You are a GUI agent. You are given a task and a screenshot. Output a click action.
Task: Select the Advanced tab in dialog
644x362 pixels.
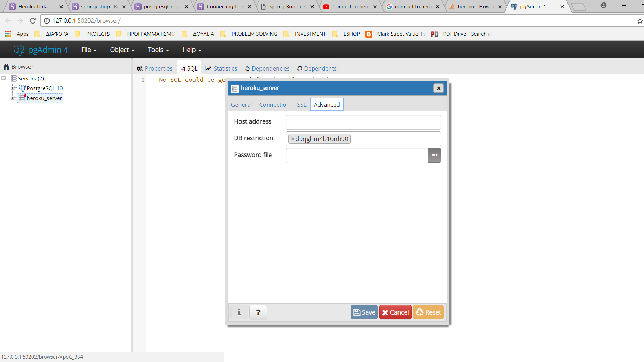(x=327, y=105)
